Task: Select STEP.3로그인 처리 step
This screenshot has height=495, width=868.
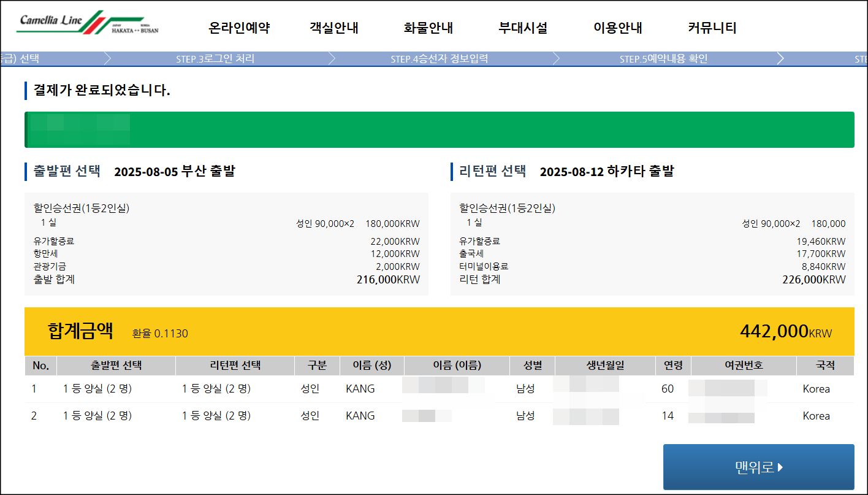Action: [215, 59]
